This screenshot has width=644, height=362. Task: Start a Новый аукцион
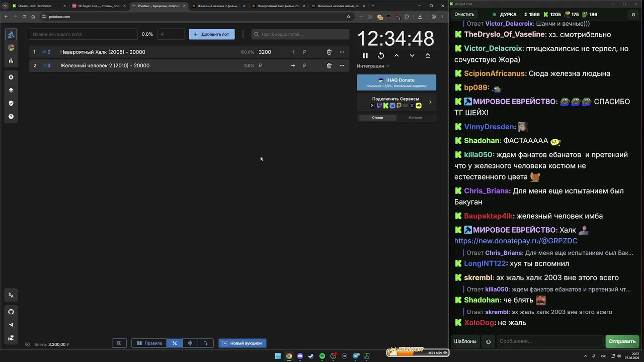click(243, 343)
